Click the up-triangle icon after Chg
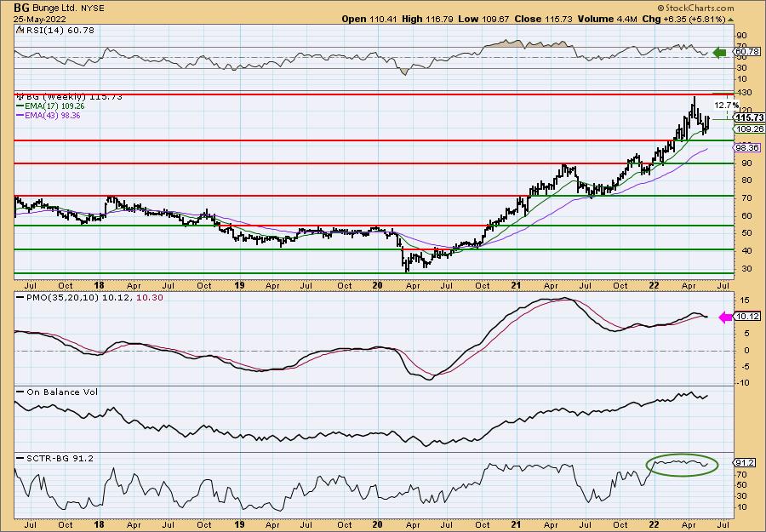This screenshot has height=532, width=766. pos(731,20)
